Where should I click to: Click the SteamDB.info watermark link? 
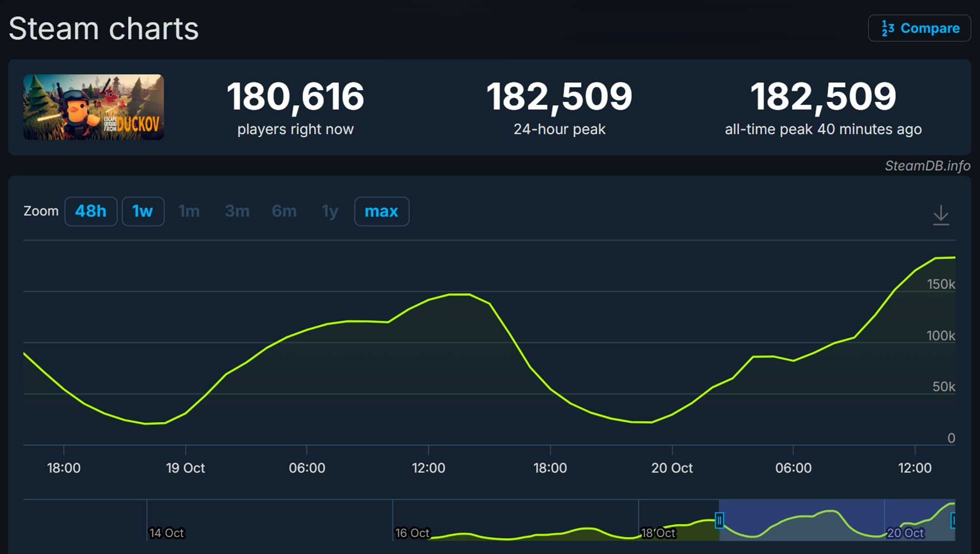pos(927,166)
